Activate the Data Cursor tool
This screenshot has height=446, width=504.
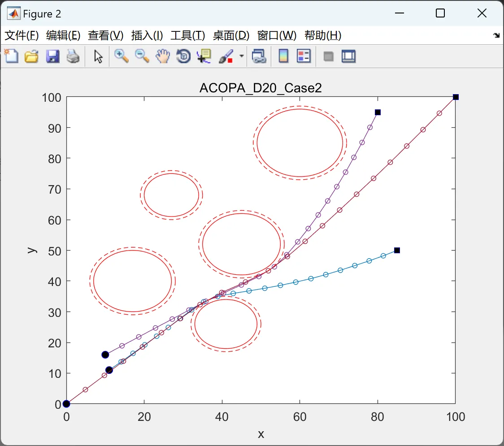click(x=204, y=56)
